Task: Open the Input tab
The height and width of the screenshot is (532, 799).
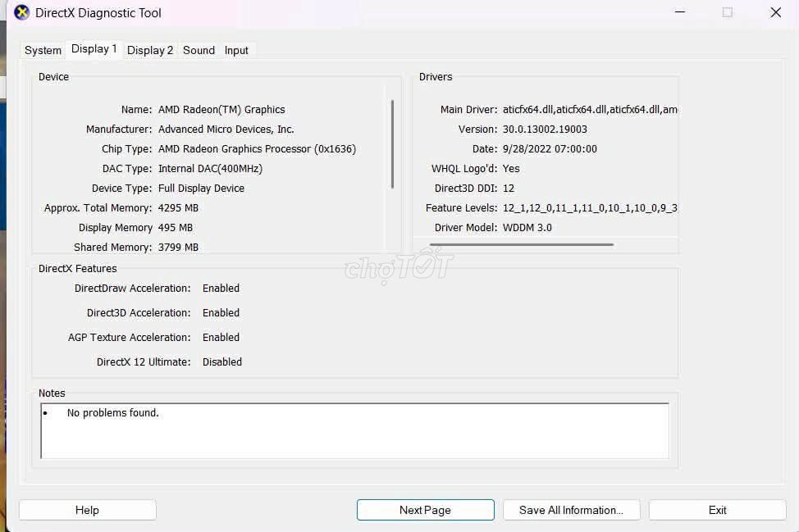Action: tap(236, 50)
